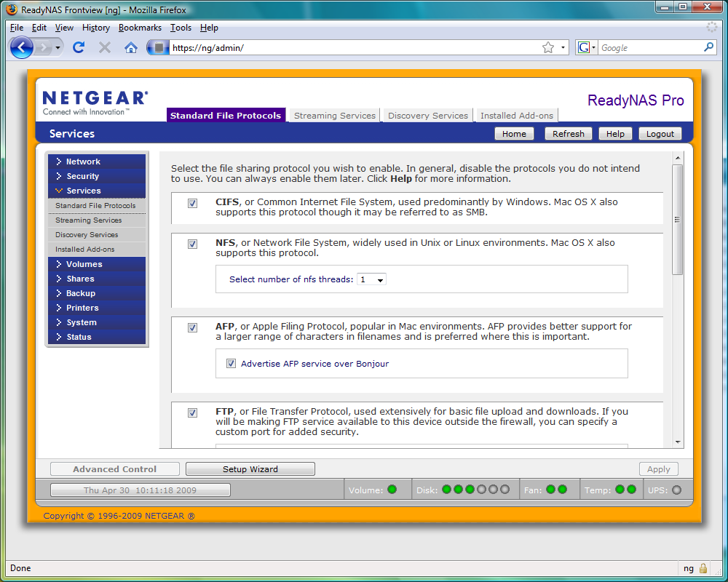The width and height of the screenshot is (728, 582).
Task: Open the back/forward history dropdown arrow
Action: (58, 47)
